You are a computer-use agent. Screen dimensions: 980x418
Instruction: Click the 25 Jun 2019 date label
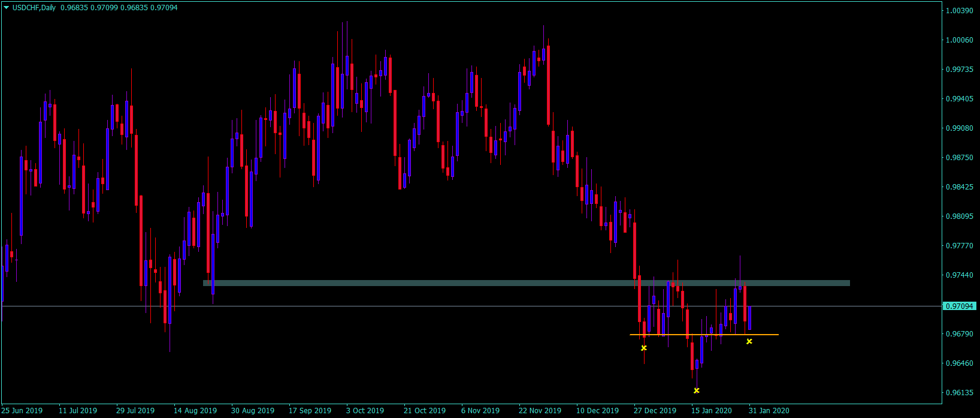(x=22, y=411)
